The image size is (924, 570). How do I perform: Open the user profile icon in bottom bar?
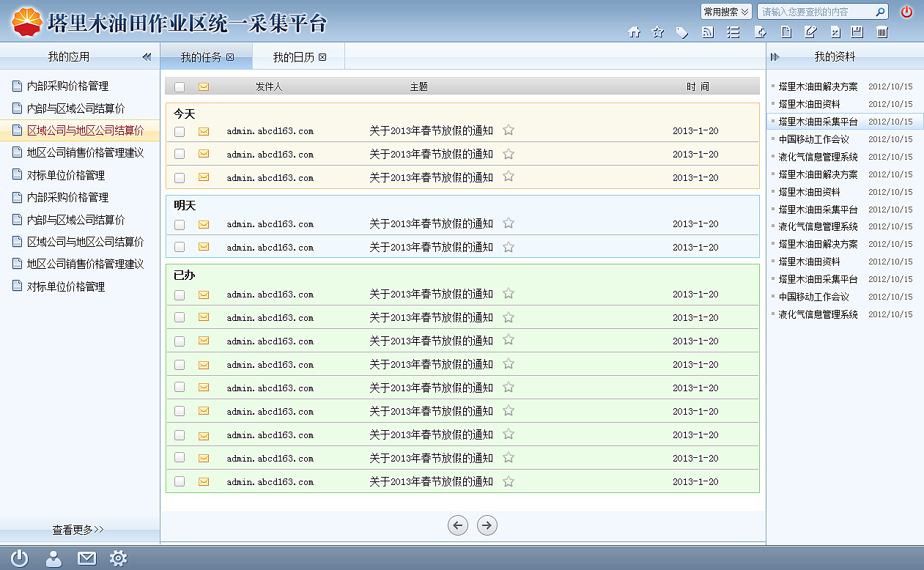coord(53,558)
